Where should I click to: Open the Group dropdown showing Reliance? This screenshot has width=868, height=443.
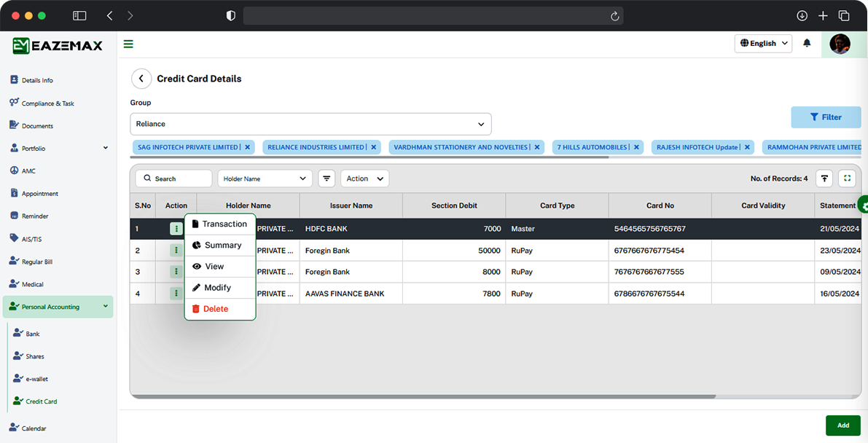click(310, 124)
